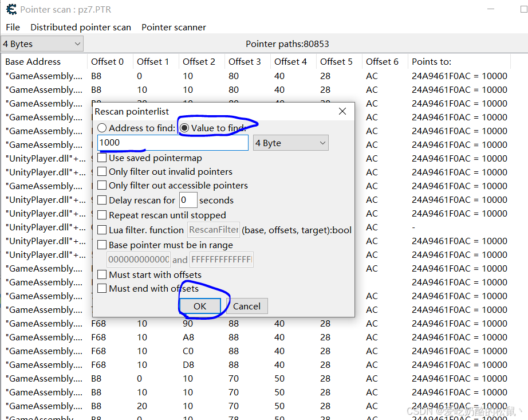
Task: Select the row with offset 2 value D8
Action: tap(256, 365)
